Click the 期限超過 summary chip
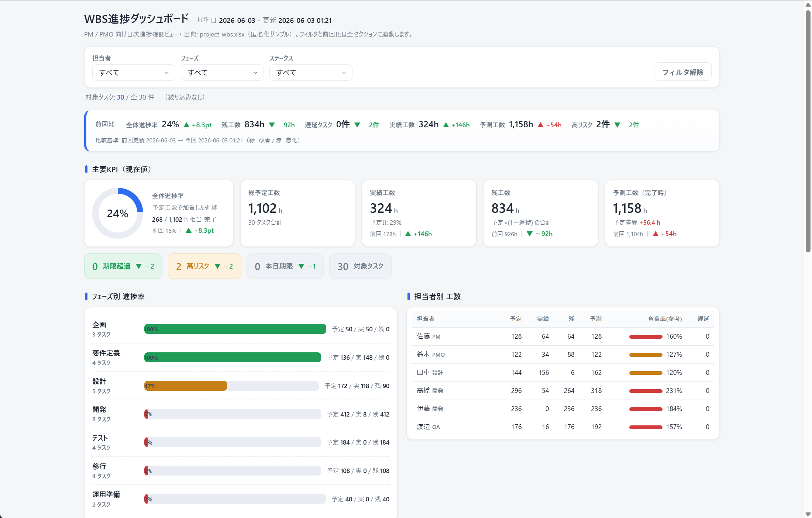Image resolution: width=812 pixels, height=518 pixels. (x=123, y=266)
